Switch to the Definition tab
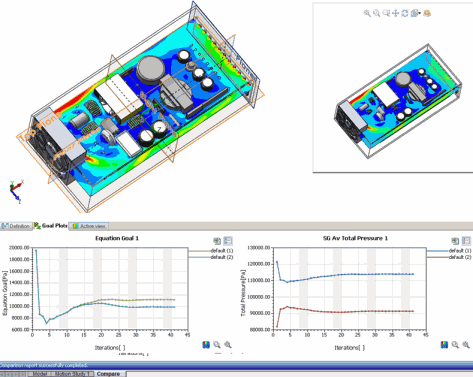This screenshot has width=473, height=377. [x=16, y=226]
